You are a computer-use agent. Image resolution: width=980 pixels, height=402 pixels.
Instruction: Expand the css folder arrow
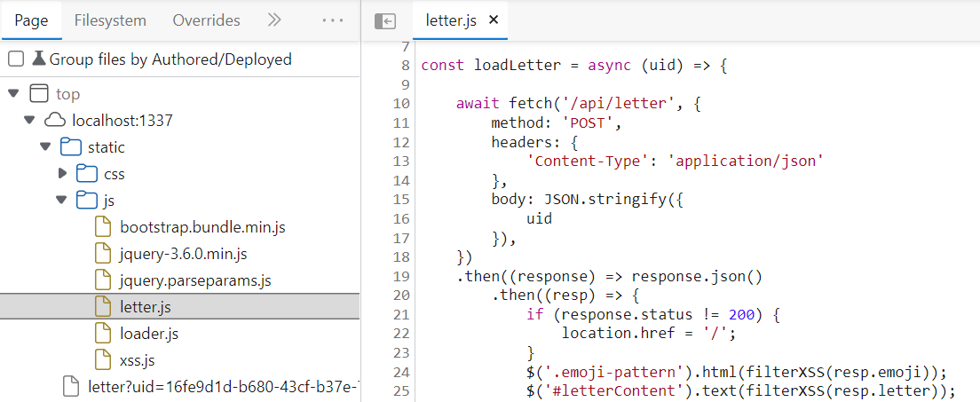click(x=62, y=173)
